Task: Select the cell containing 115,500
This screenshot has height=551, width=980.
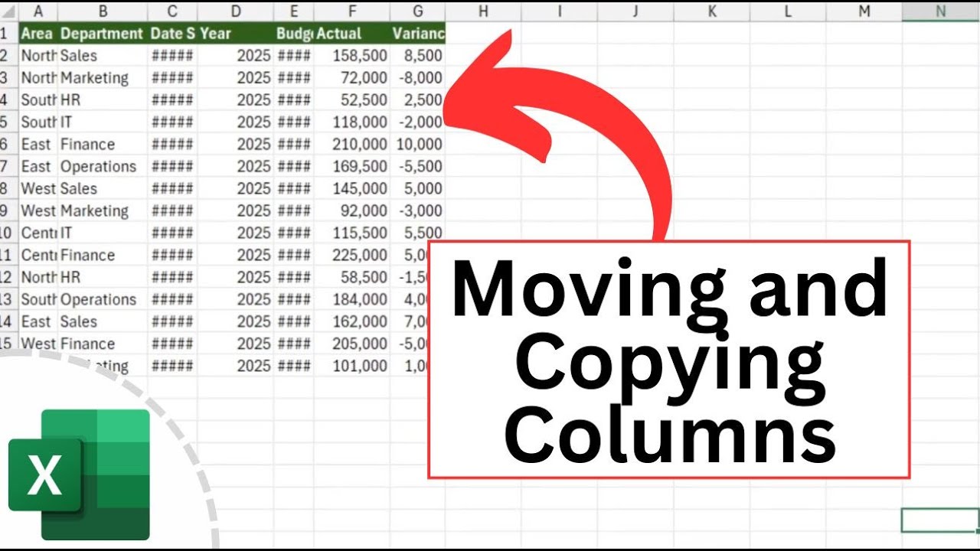Action: pyautogui.click(x=351, y=233)
